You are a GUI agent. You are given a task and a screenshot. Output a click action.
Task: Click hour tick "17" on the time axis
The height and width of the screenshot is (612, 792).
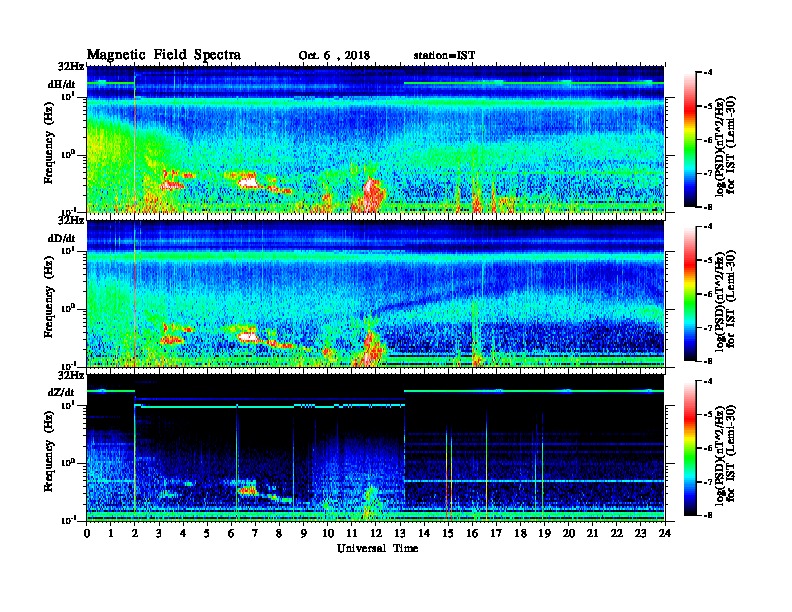tap(496, 533)
